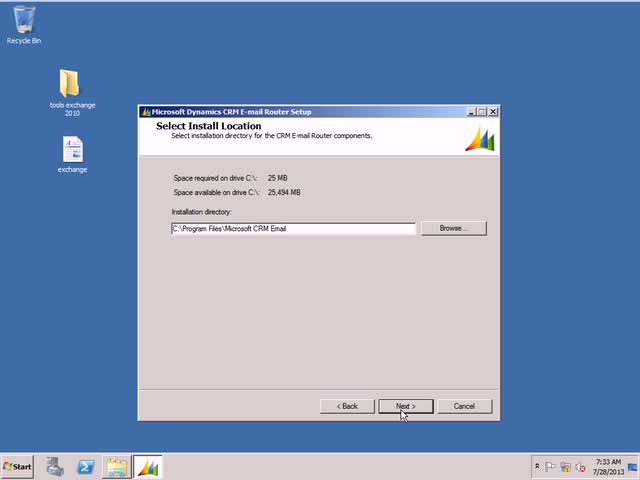Click the Microsoft Dynamics logo in the header
This screenshot has height=480, width=640.
480,139
